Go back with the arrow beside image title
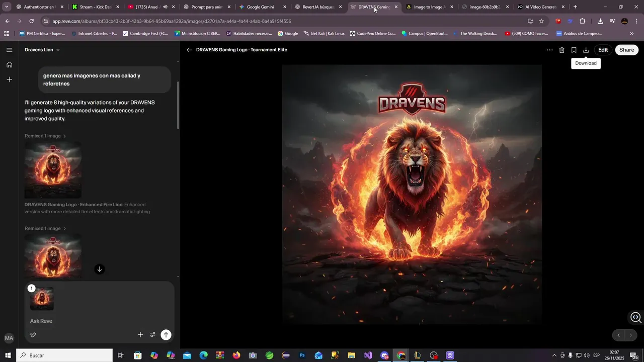644x362 pixels. pyautogui.click(x=189, y=50)
